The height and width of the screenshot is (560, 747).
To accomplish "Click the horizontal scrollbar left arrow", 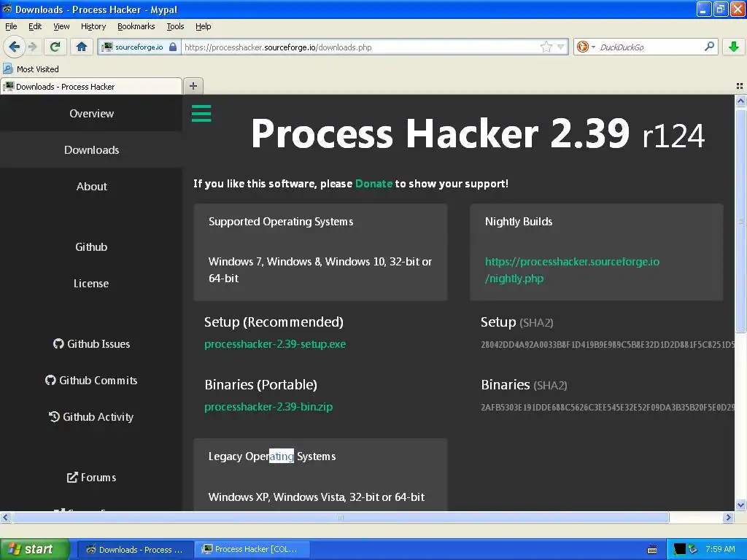I will tap(5, 517).
